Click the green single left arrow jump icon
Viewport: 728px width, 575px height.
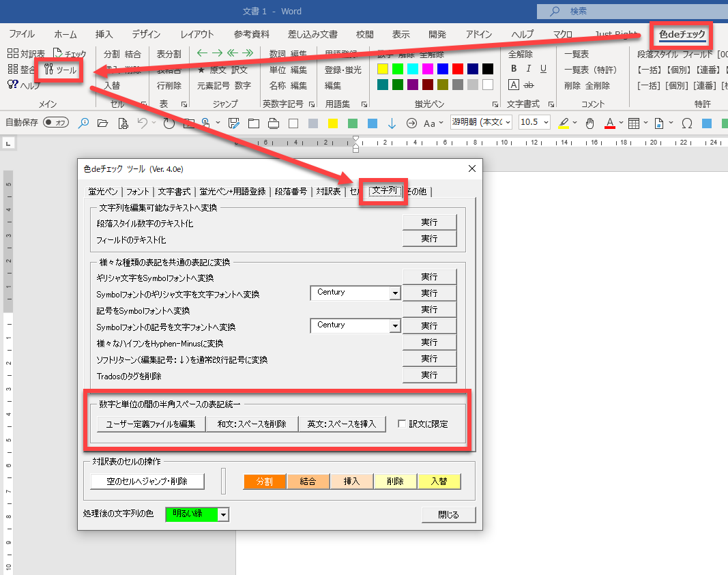pyautogui.click(x=201, y=54)
